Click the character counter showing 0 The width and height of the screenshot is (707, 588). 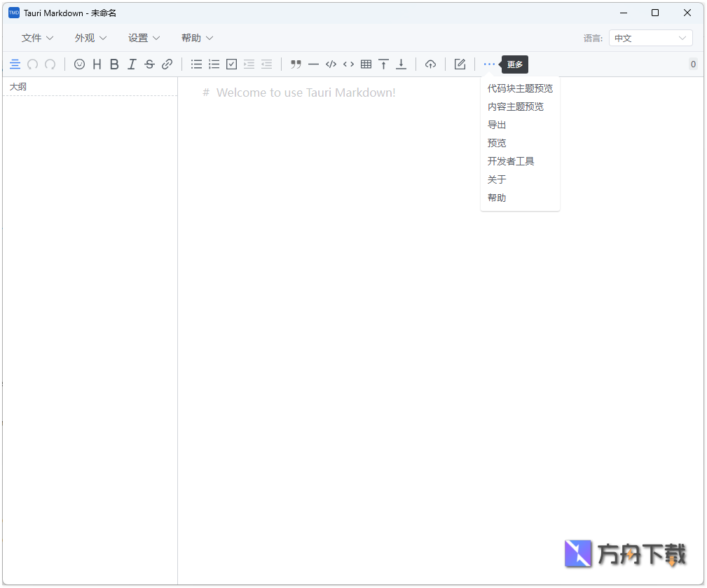pyautogui.click(x=693, y=64)
